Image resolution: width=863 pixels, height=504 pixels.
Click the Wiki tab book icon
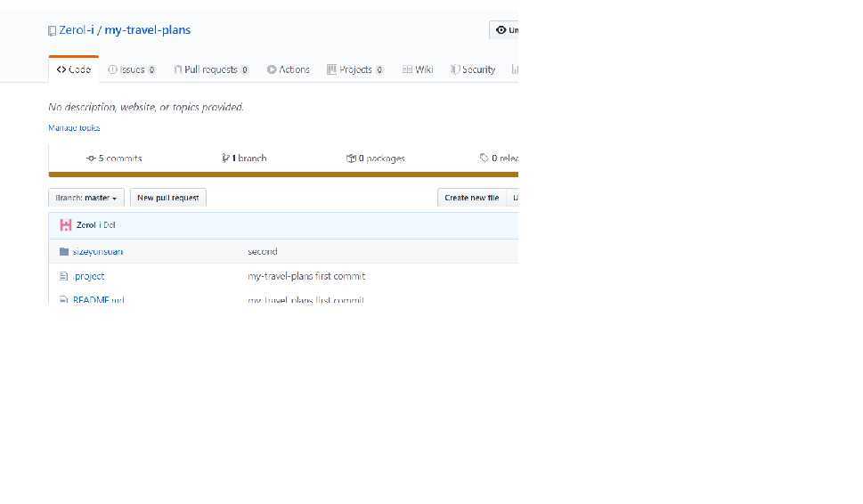[407, 69]
